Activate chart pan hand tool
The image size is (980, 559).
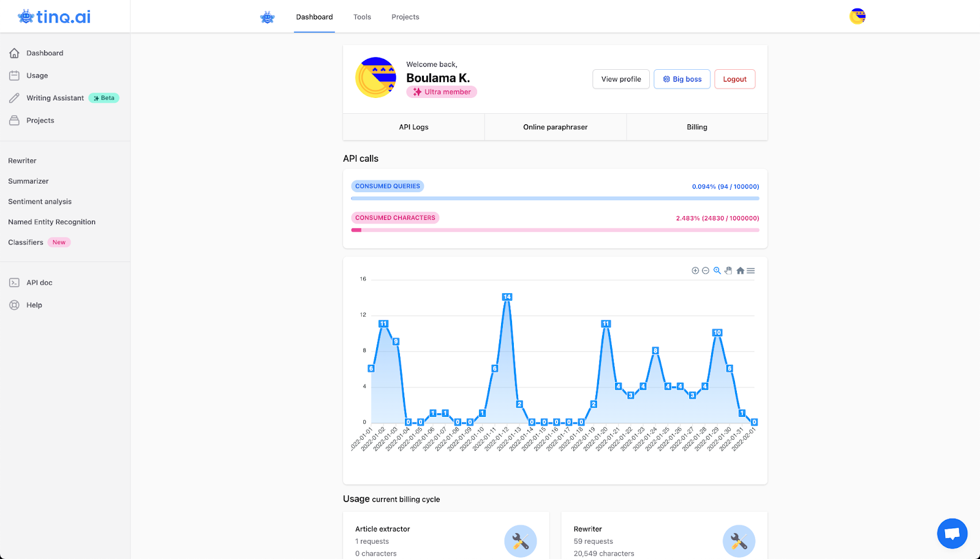[x=728, y=271]
